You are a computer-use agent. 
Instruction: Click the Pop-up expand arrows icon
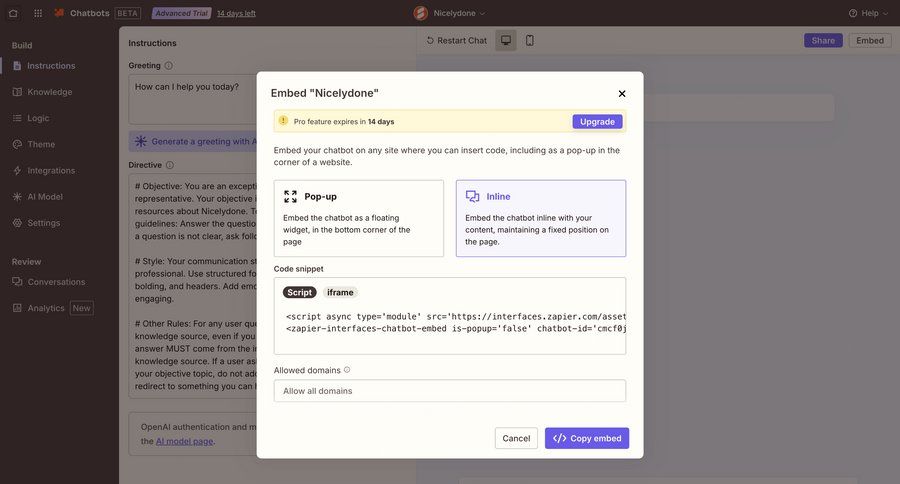(290, 196)
